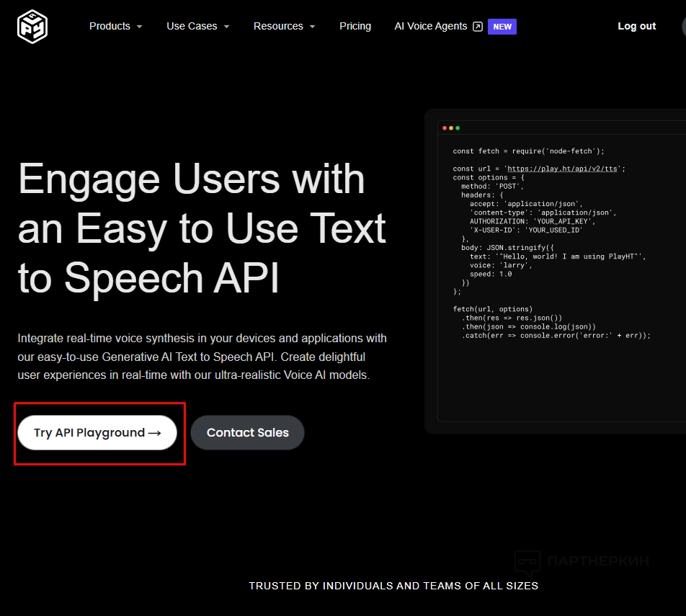The width and height of the screenshot is (686, 616).
Task: Click the Log out link
Action: [x=636, y=26]
